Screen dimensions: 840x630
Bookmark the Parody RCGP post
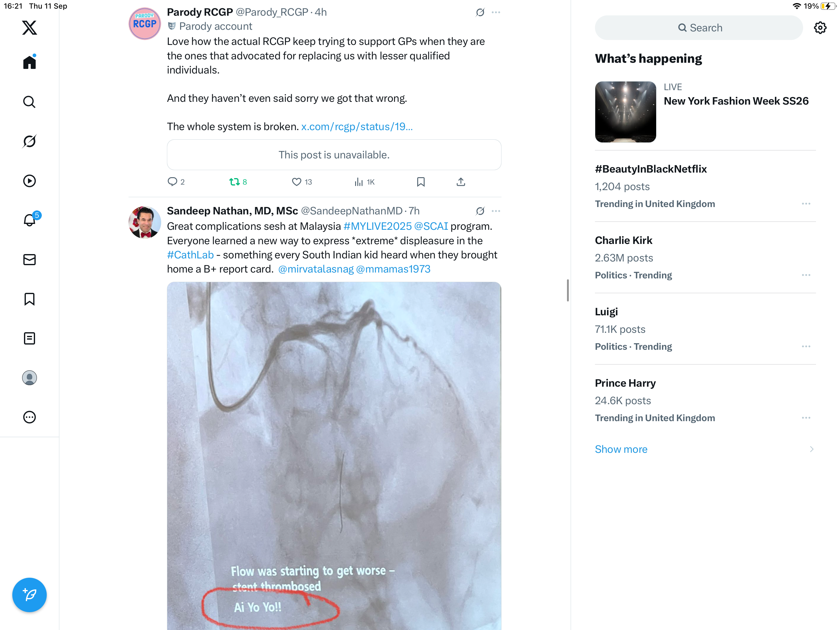point(421,182)
